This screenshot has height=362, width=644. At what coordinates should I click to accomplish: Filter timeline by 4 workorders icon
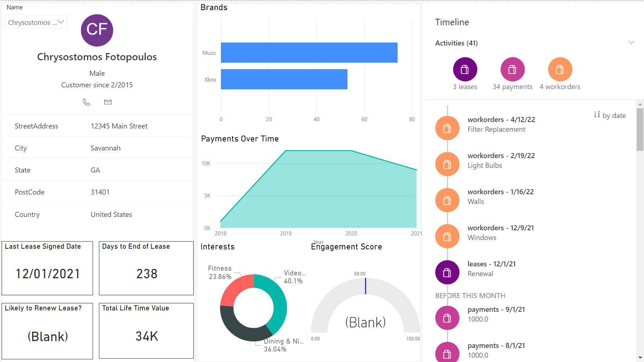pos(560,69)
